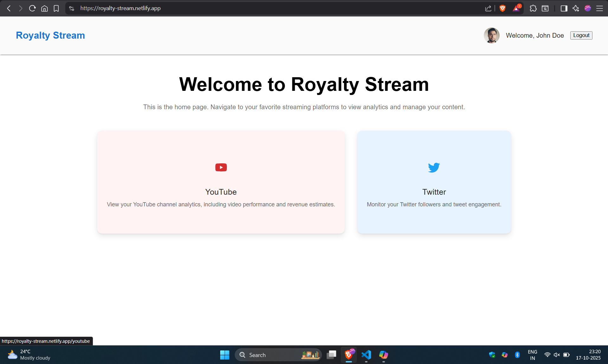The width and height of the screenshot is (608, 364).
Task: Open the browser profile avatar
Action: [588, 9]
